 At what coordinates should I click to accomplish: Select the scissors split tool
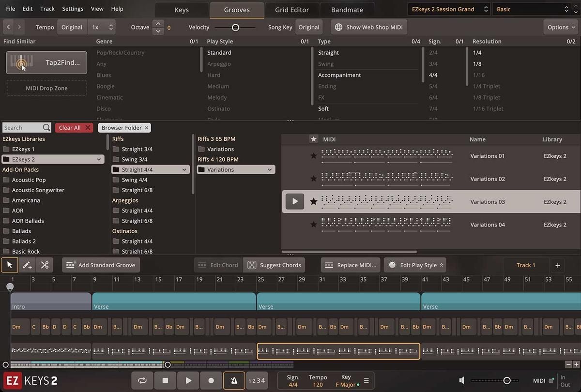pos(45,265)
